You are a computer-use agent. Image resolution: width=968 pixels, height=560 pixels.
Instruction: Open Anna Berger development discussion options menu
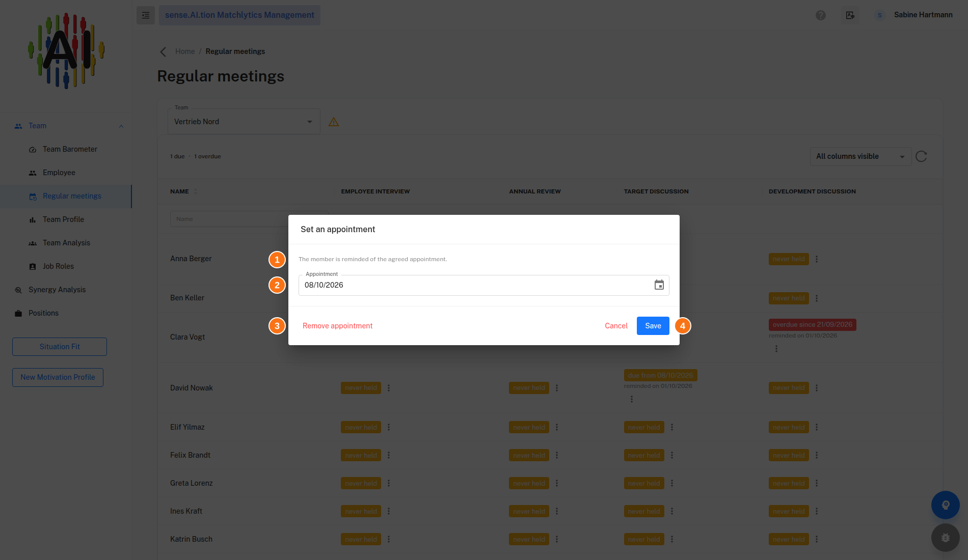[817, 259]
